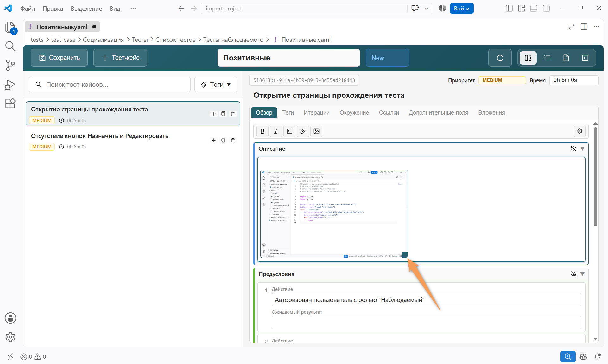This screenshot has height=364, width=608.
Task: Click the Войти sign-in button
Action: point(462,9)
